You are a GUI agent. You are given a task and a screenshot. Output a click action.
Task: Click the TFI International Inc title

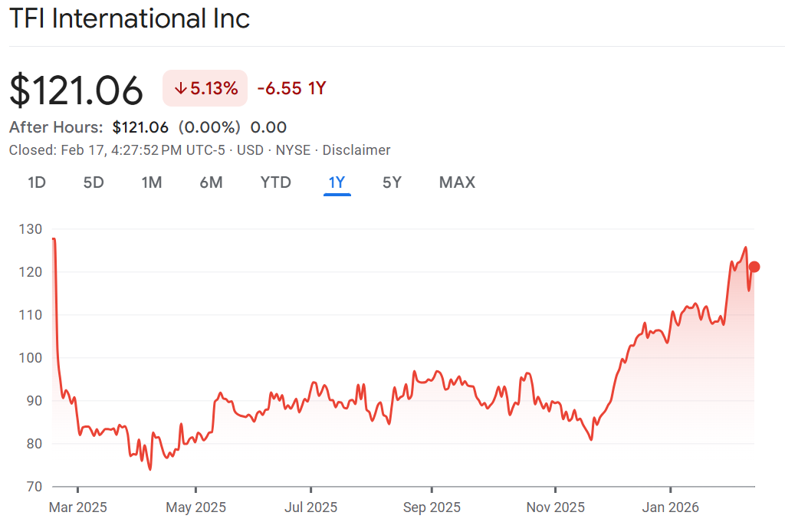[x=130, y=18]
